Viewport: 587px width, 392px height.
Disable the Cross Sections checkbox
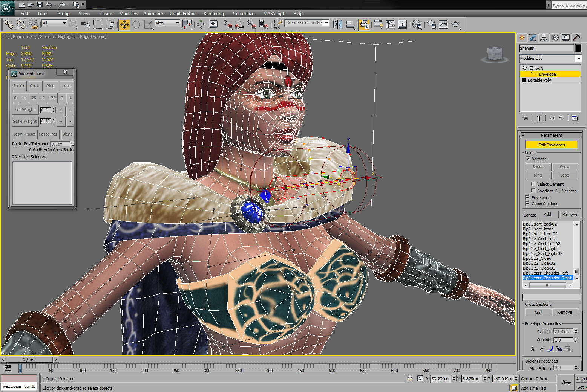coord(527,203)
